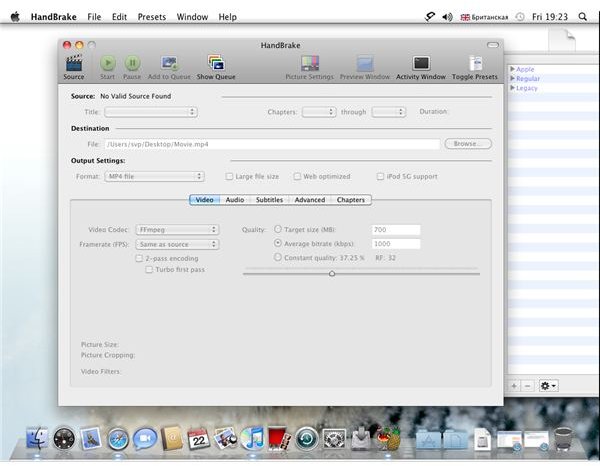Screen dimensions: 600x466
Task: Open Spotlight search magnifier icon
Action: click(583, 17)
